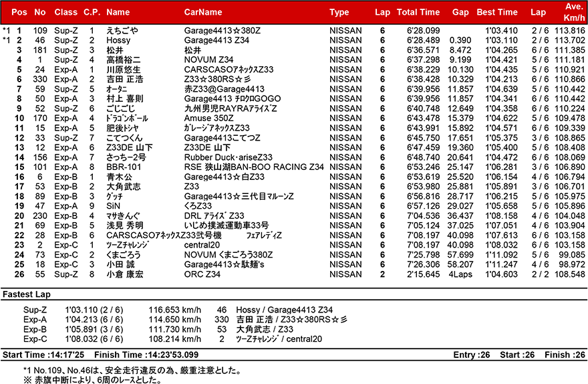Viewport: 588px width, 384px height.
Task: Click Exp-C fastest lap entry ツーZチャレンジ / central20
Action: point(279,339)
